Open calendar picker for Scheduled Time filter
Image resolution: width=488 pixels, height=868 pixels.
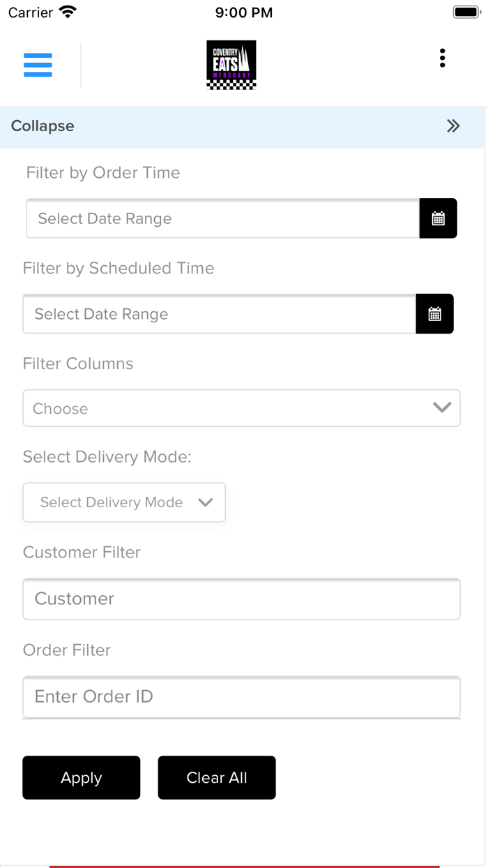[x=434, y=315]
